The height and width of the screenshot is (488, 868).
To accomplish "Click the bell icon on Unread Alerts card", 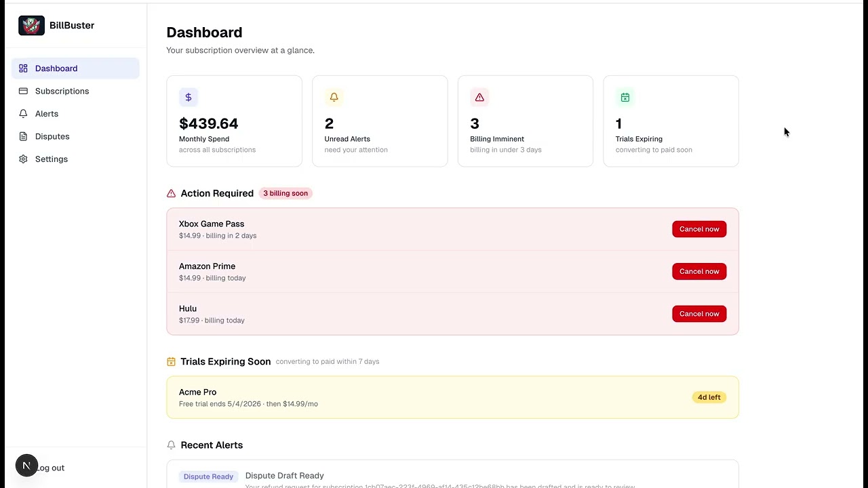I will [334, 98].
